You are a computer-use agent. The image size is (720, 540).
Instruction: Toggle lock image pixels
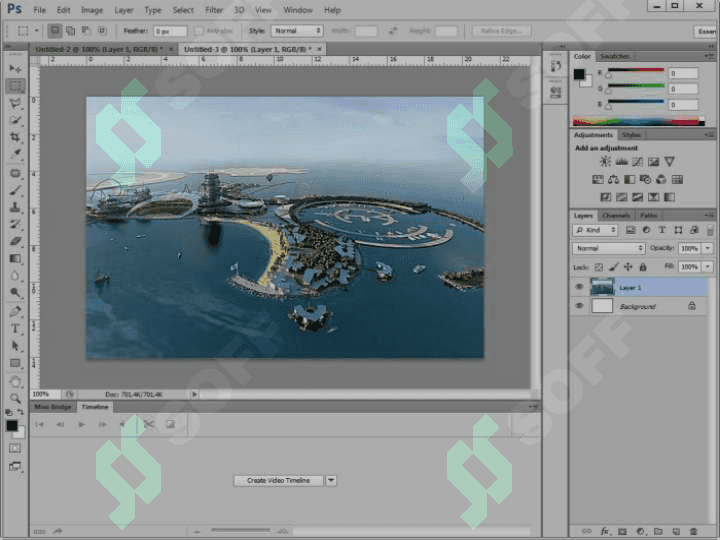click(613, 267)
